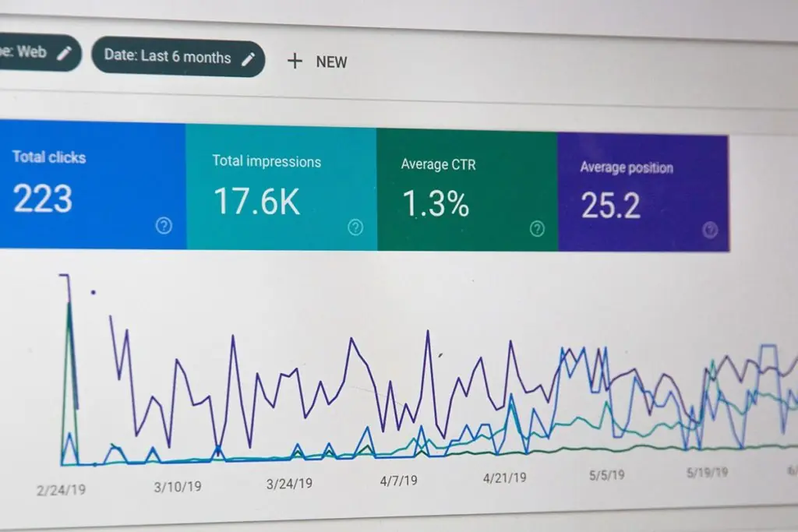Select the 4/21/19 date on the axis
The width and height of the screenshot is (798, 532).
507,477
